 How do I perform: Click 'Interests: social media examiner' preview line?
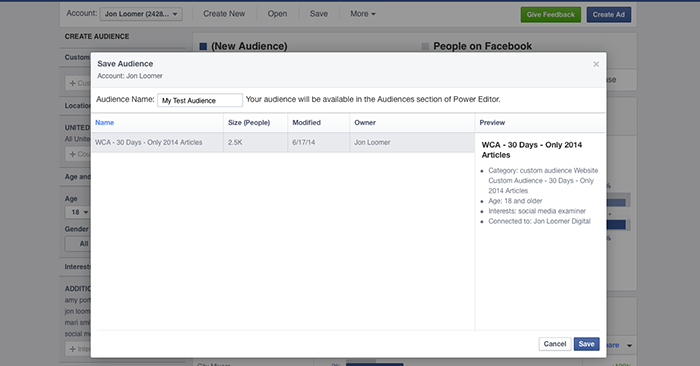(537, 211)
